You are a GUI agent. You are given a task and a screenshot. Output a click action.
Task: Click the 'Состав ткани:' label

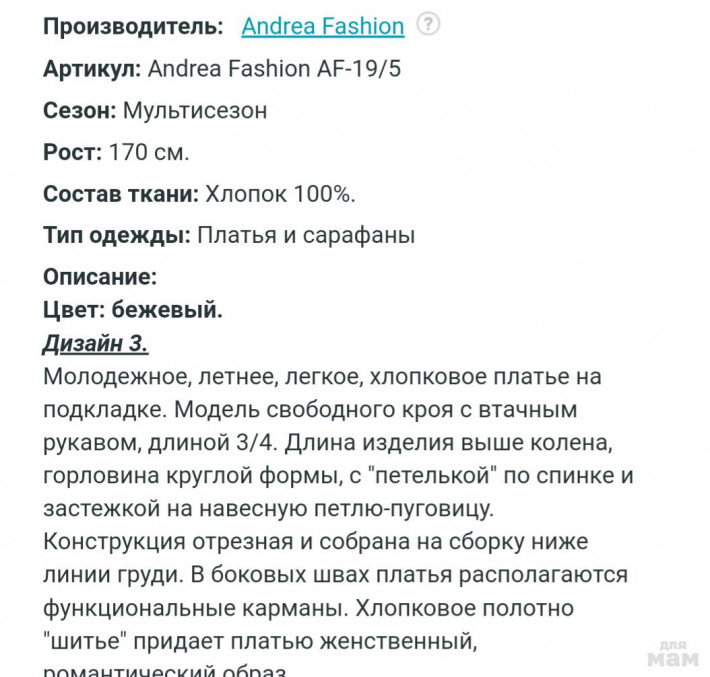coord(121,194)
